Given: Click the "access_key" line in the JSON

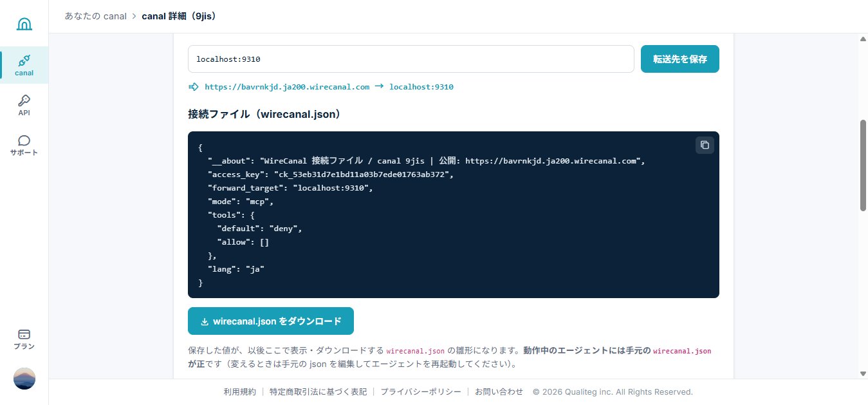Looking at the screenshot, I should [x=330, y=174].
